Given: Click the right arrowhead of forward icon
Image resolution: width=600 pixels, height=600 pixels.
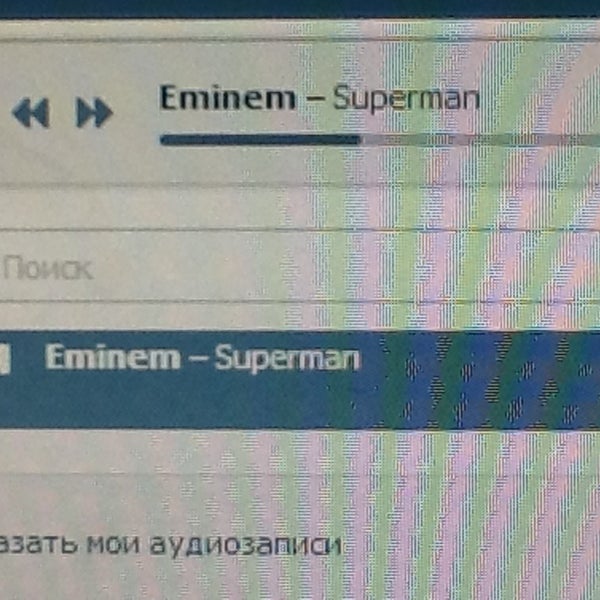Looking at the screenshot, I should (x=104, y=112).
